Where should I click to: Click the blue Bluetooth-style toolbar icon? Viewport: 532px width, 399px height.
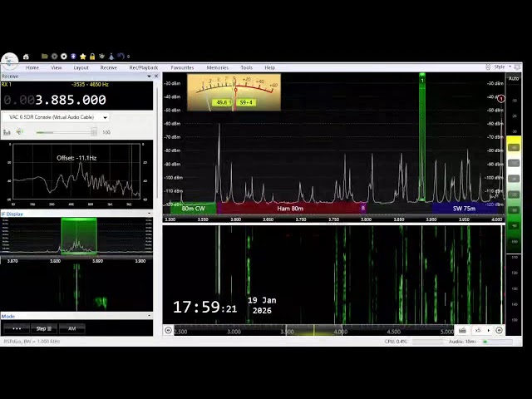pyautogui.click(x=73, y=57)
